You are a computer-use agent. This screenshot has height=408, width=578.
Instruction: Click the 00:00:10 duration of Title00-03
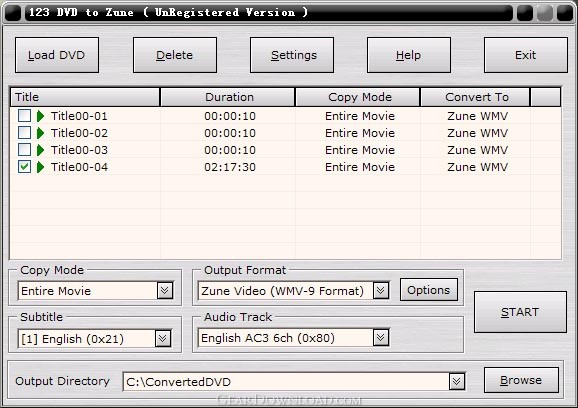(230, 150)
